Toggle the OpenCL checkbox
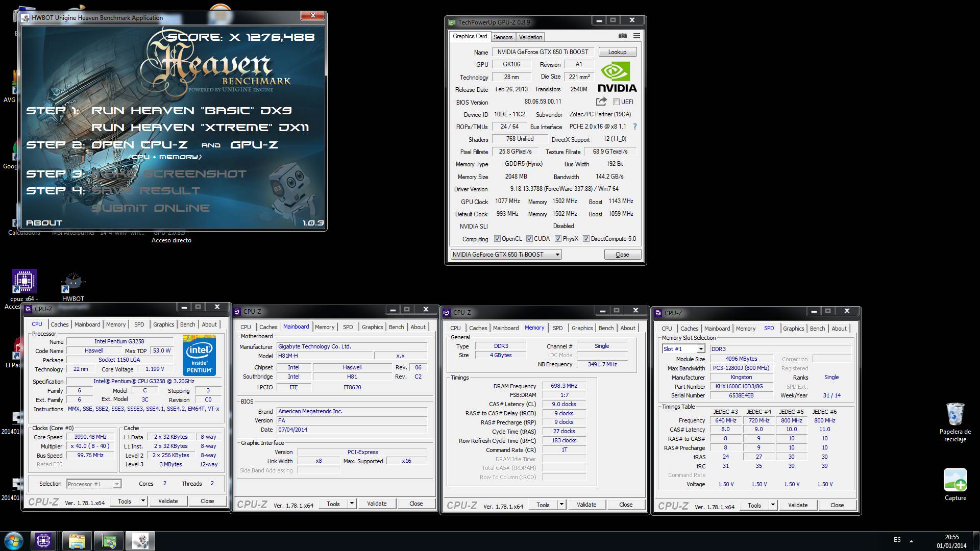The height and width of the screenshot is (551, 980). (x=497, y=239)
